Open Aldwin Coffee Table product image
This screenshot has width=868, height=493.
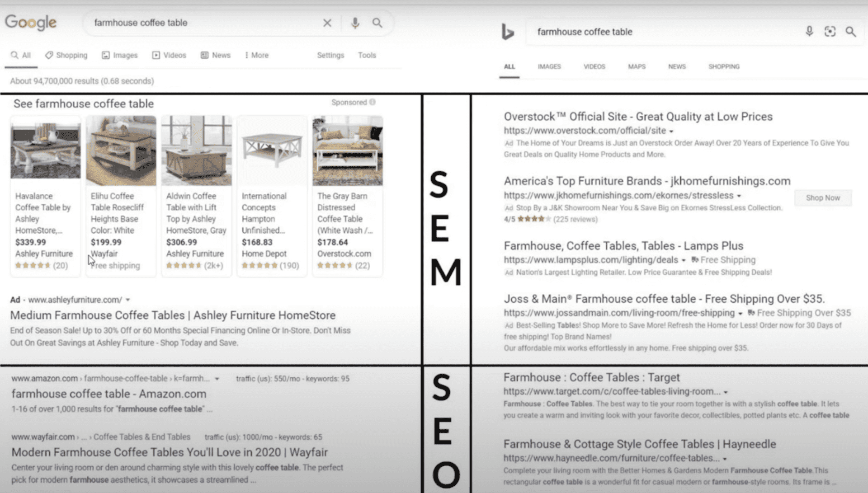point(197,150)
